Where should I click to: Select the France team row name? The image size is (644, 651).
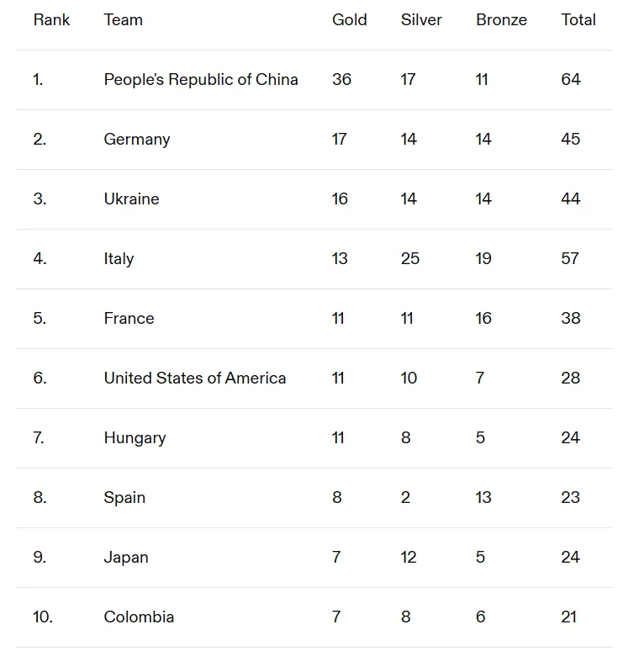(x=129, y=319)
